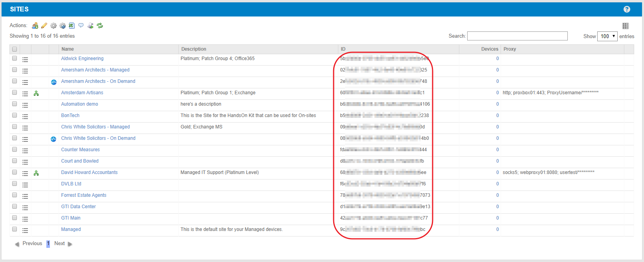Open the row menu for Amersham Architects - Managed
The height and width of the screenshot is (262, 644).
25,71
